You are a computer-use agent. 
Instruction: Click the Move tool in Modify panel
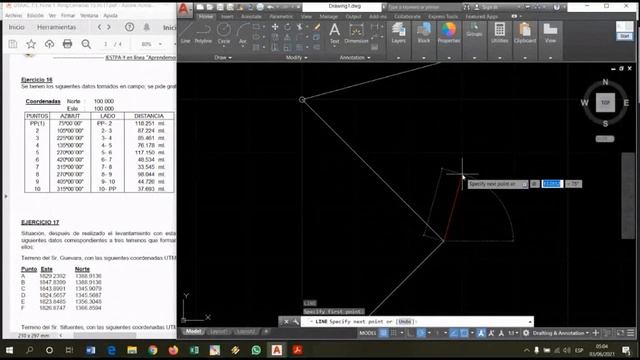(275, 27)
